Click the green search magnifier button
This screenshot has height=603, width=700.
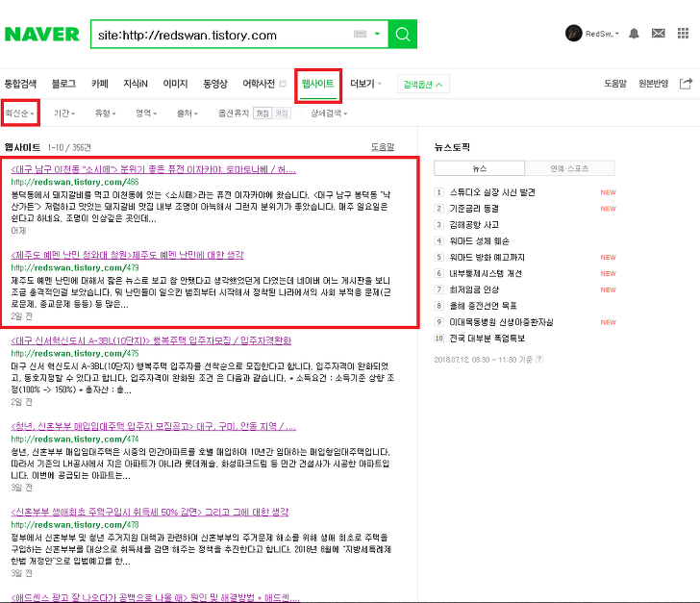pos(403,34)
